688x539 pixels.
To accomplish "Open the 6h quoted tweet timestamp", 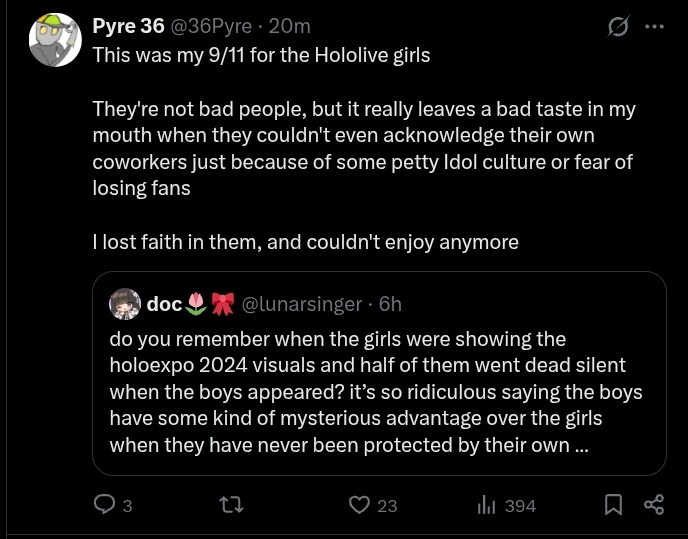I will (x=390, y=304).
